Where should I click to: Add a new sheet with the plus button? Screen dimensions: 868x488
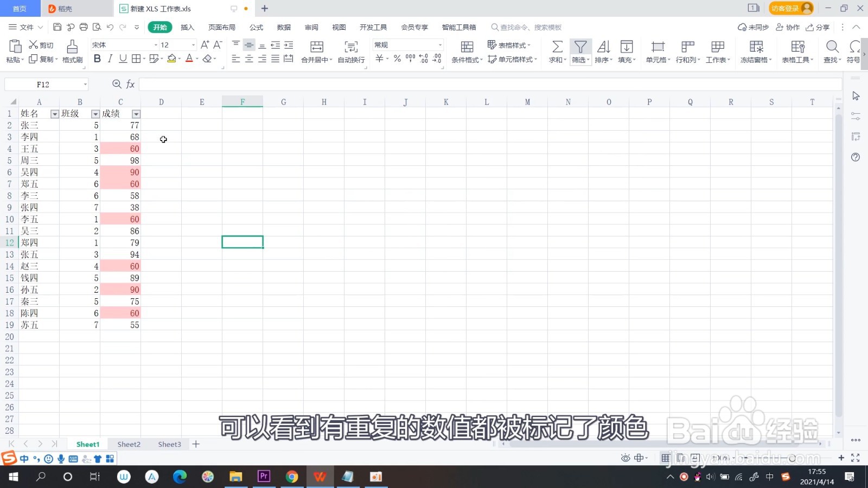click(x=196, y=444)
